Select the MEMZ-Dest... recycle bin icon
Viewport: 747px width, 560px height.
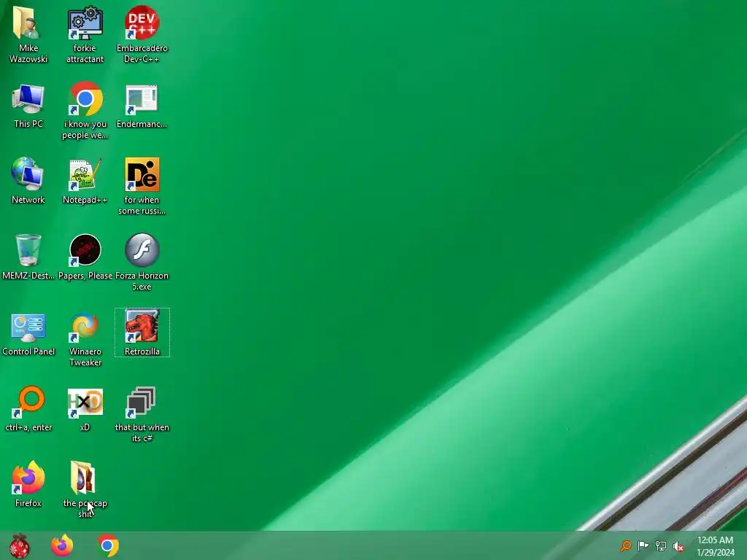[x=28, y=256]
